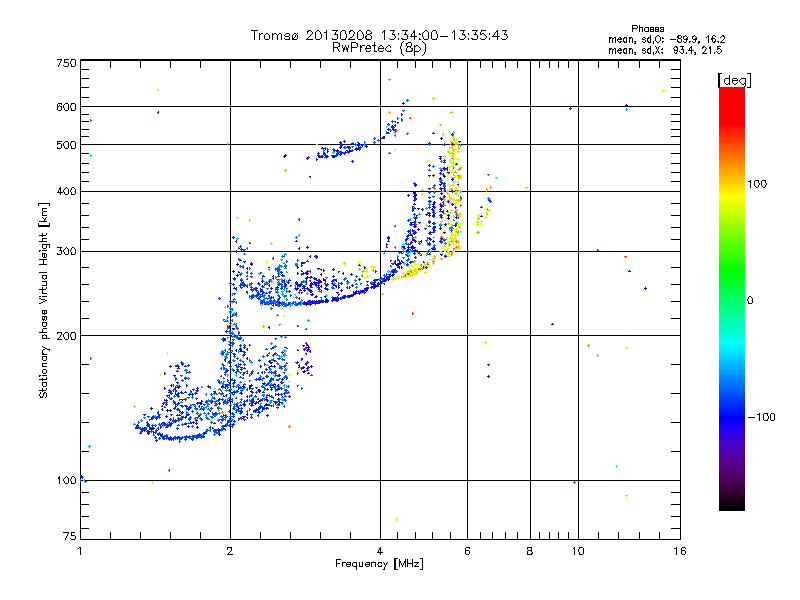Click the y-axis tick label '200'

click(x=66, y=336)
